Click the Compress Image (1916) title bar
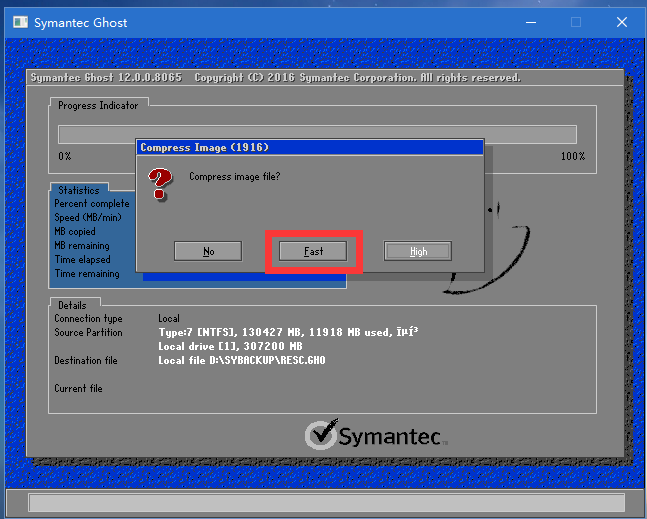The height and width of the screenshot is (519, 647). coord(310,147)
